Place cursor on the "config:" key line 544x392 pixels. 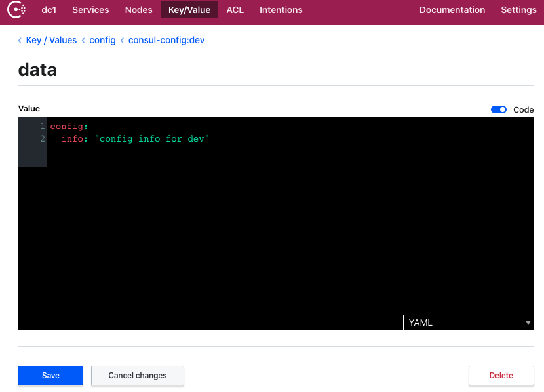tap(69, 127)
